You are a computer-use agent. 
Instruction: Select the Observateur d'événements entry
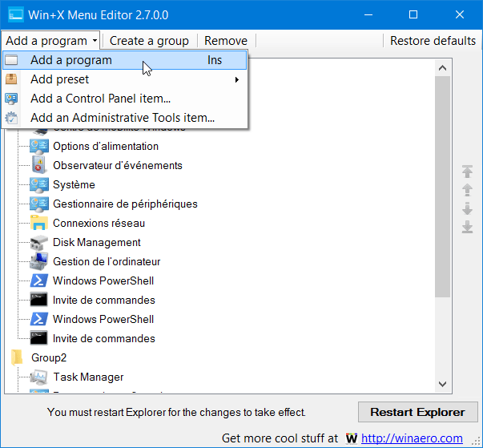coord(118,165)
